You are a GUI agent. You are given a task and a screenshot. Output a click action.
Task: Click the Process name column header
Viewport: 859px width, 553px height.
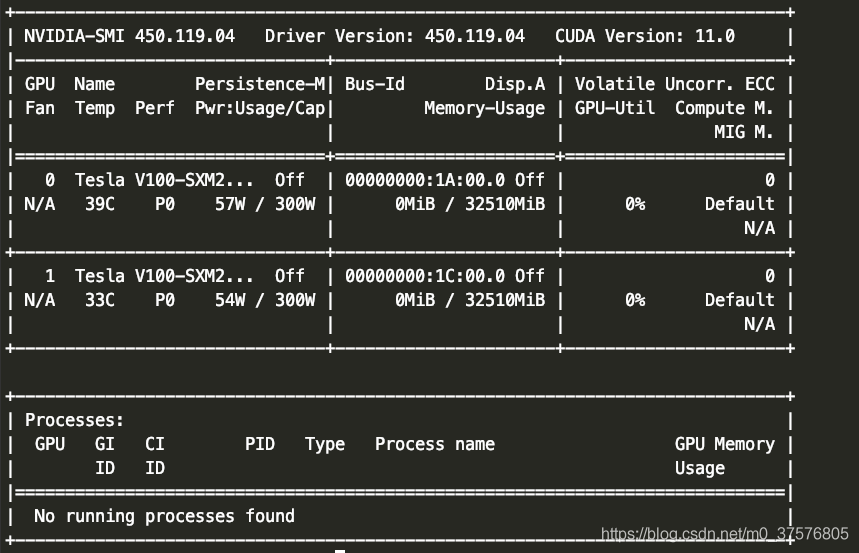coord(435,444)
